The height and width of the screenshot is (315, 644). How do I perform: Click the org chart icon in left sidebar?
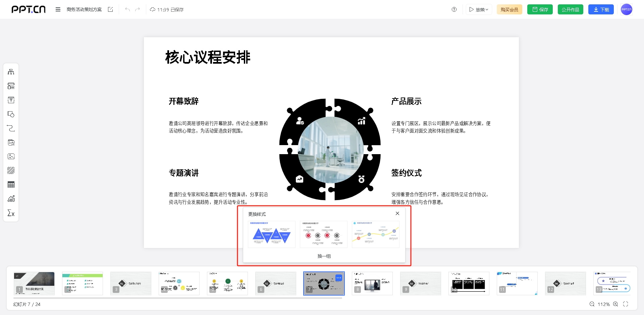click(x=11, y=72)
